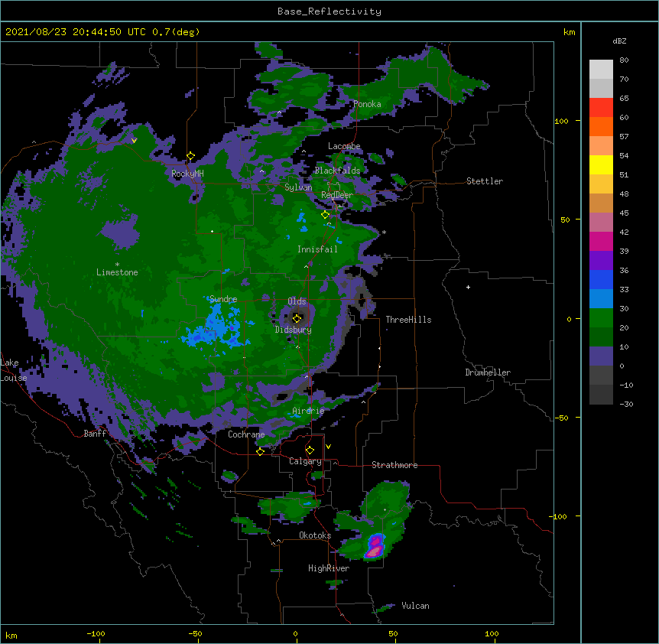
Task: Click the Okotoks town label
Action: 315,535
